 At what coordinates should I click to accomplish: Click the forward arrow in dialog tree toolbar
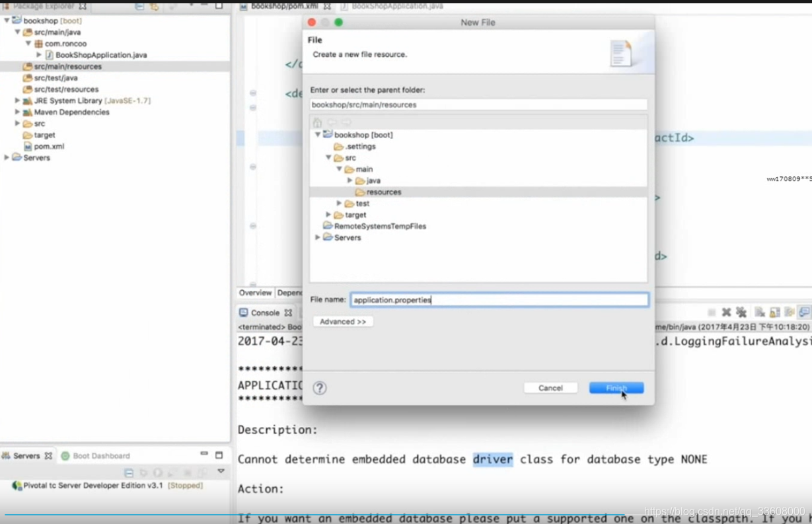pyautogui.click(x=346, y=123)
